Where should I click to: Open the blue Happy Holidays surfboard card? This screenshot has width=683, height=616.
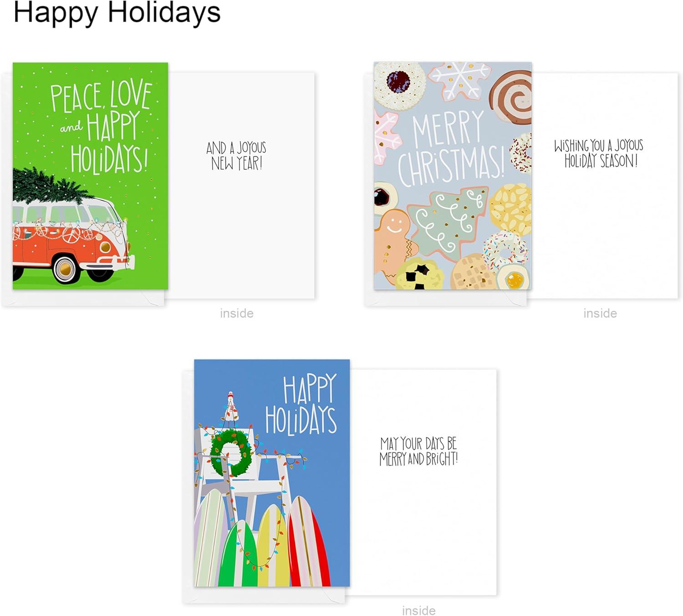272,473
